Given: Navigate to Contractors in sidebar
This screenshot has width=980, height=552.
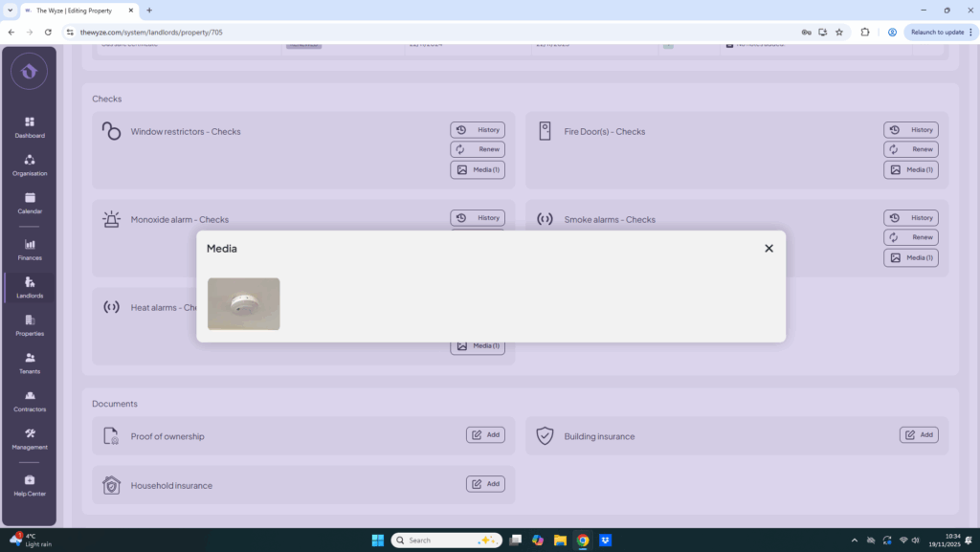Looking at the screenshot, I should coord(30,401).
